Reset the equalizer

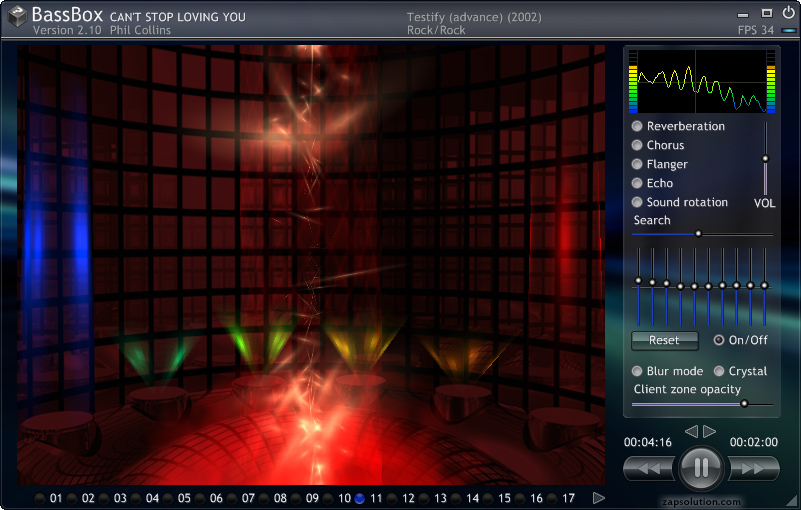tap(665, 340)
